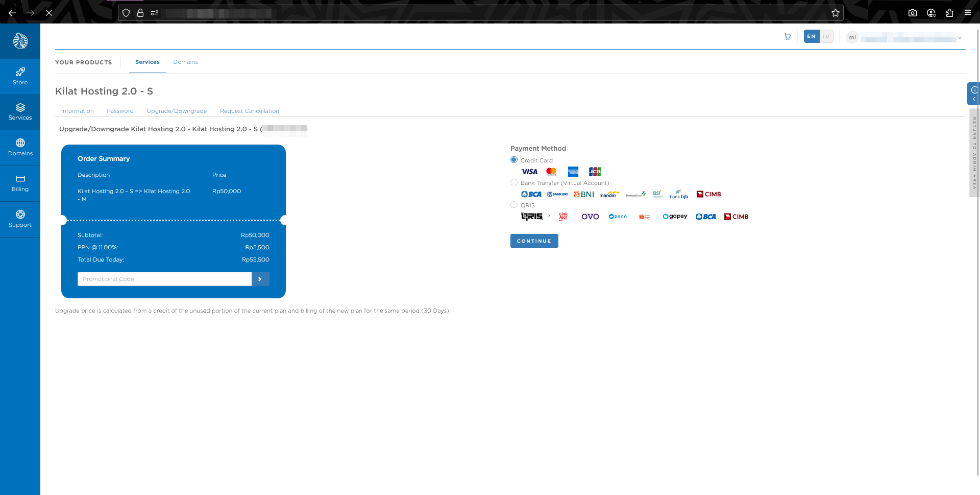This screenshot has height=495, width=980.
Task: Open the browser extensions puzzle icon
Action: click(x=949, y=13)
